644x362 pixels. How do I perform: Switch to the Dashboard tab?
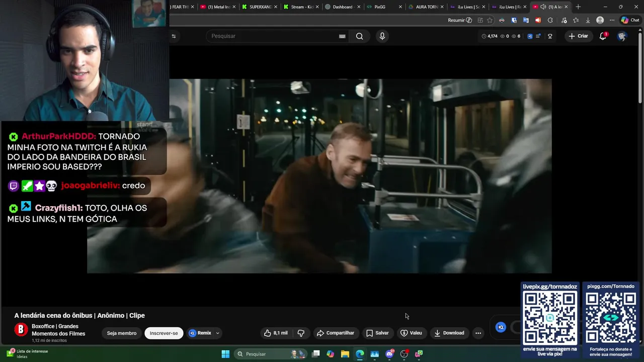click(x=342, y=7)
